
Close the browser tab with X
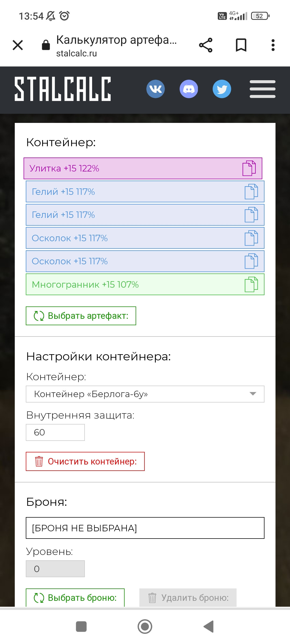tap(18, 45)
